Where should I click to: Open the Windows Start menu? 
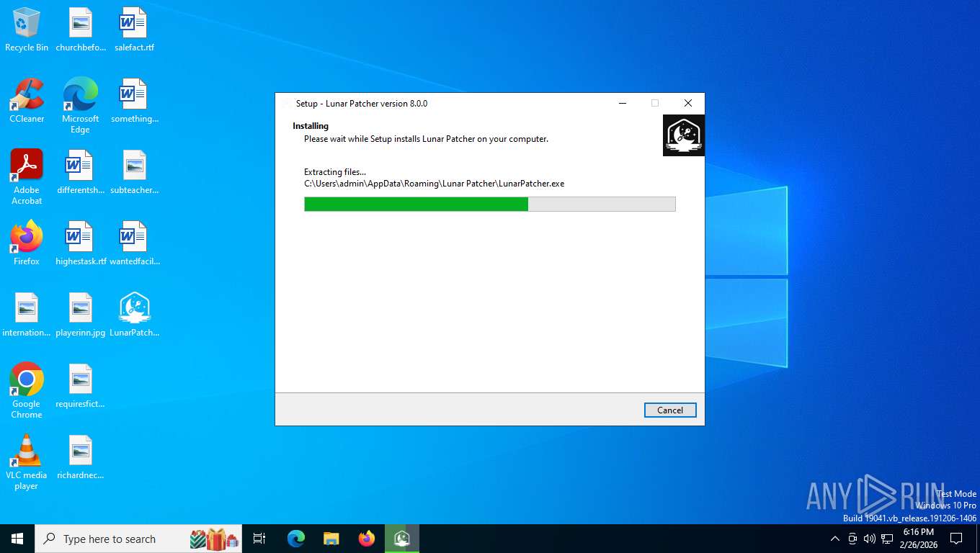pyautogui.click(x=17, y=539)
